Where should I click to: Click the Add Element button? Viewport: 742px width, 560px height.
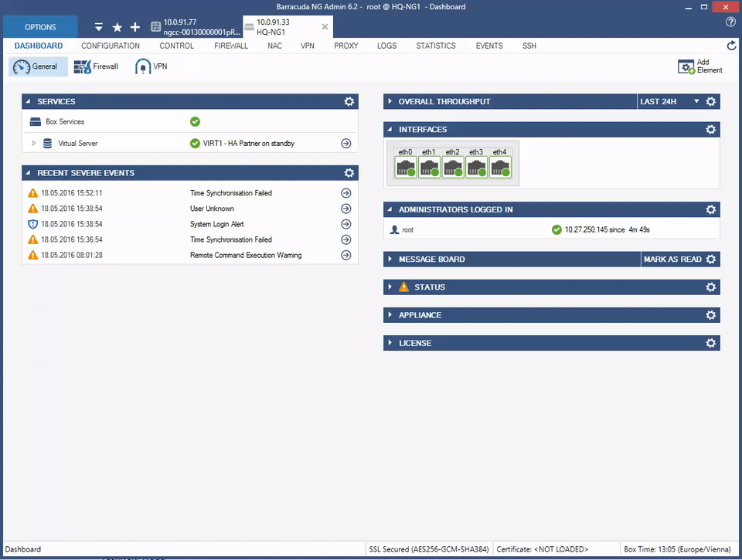700,66
